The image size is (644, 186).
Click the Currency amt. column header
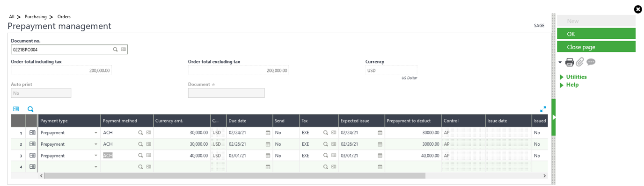182,121
